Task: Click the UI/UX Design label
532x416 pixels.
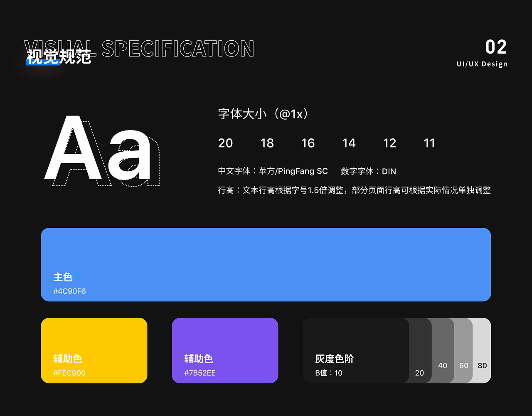Action: 482,64
